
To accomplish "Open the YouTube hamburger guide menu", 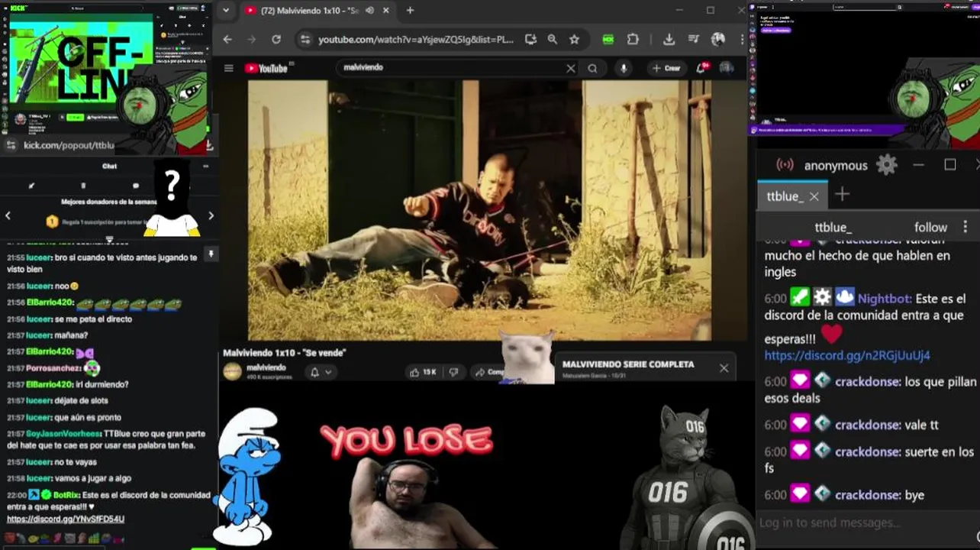I will tap(228, 68).
